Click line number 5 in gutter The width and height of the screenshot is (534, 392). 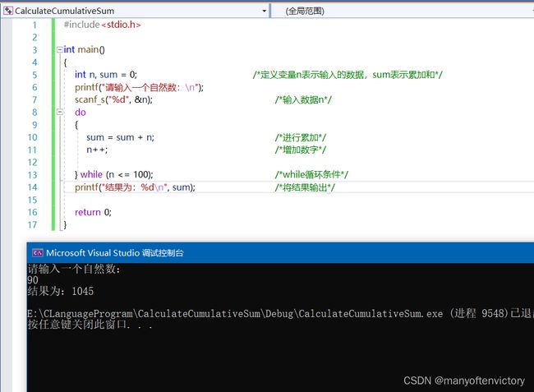coord(35,75)
